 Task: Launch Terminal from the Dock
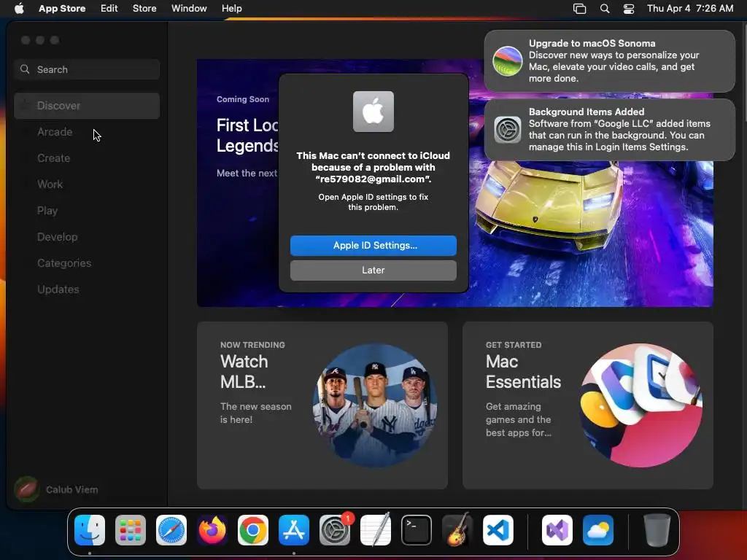point(417,530)
